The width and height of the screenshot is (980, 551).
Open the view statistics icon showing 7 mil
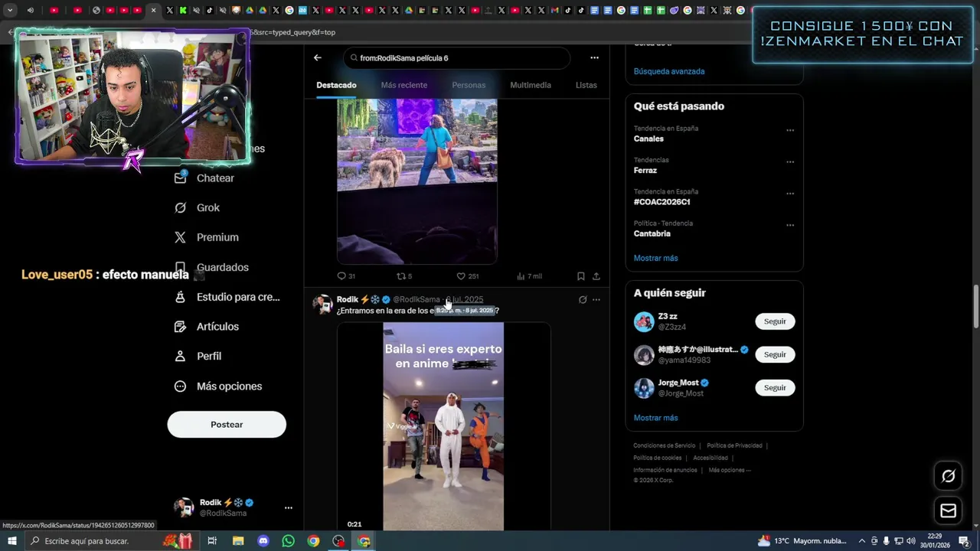tap(521, 276)
